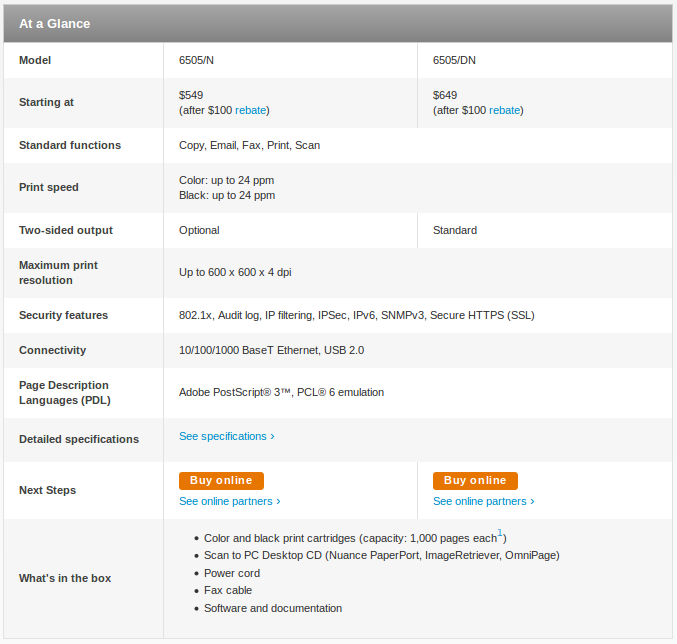Click Buy online button for 6505/DN

(x=475, y=481)
